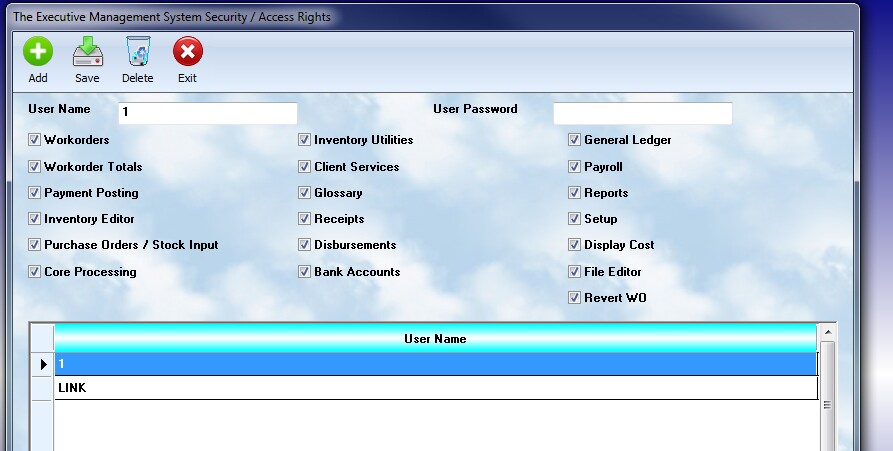Click the green Add icon

point(38,52)
